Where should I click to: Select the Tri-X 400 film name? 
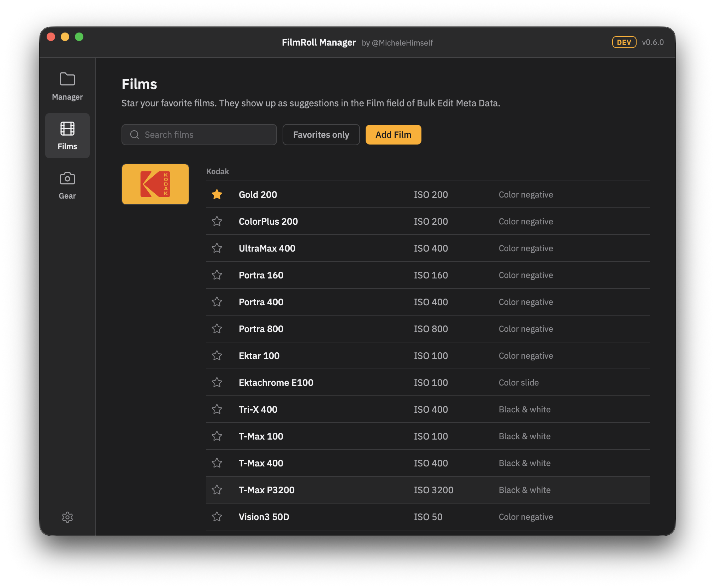[258, 410]
